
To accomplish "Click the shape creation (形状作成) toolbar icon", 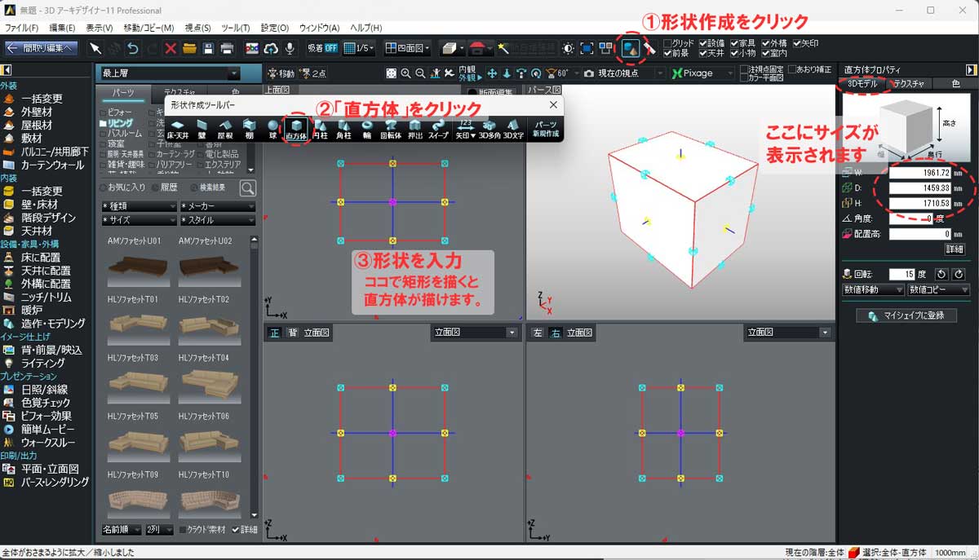I will (x=630, y=48).
